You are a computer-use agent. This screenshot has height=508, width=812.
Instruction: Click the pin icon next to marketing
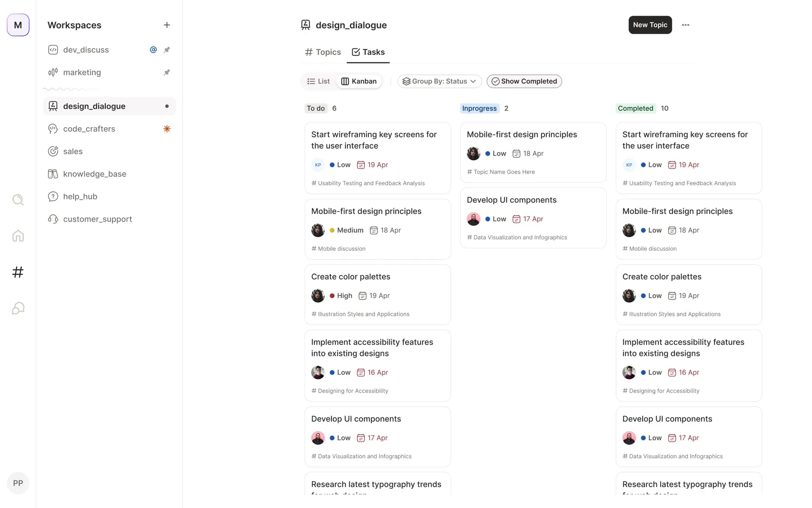click(167, 73)
